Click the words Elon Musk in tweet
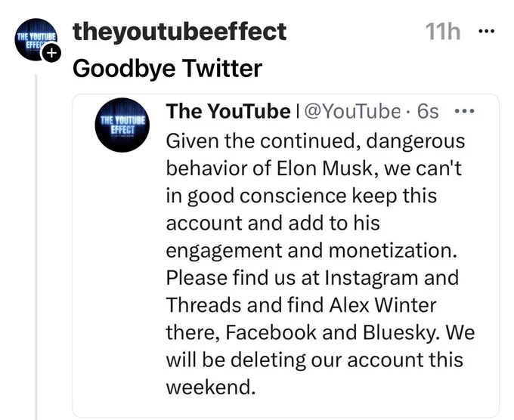The height and width of the screenshot is (420, 514). coord(327,168)
